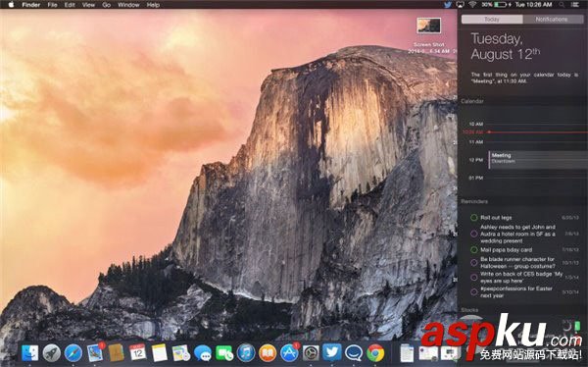
Task: Click Twitter bird icon in menu bar
Action: pos(448,5)
